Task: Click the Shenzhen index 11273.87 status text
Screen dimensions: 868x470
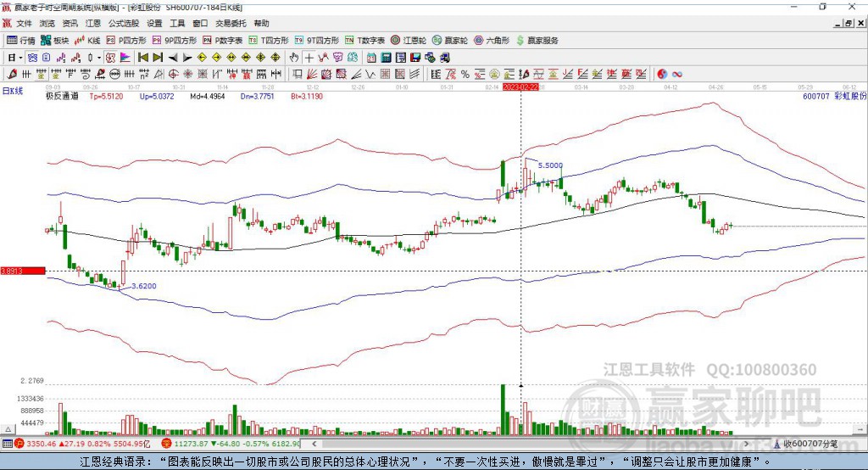Action: click(x=192, y=444)
